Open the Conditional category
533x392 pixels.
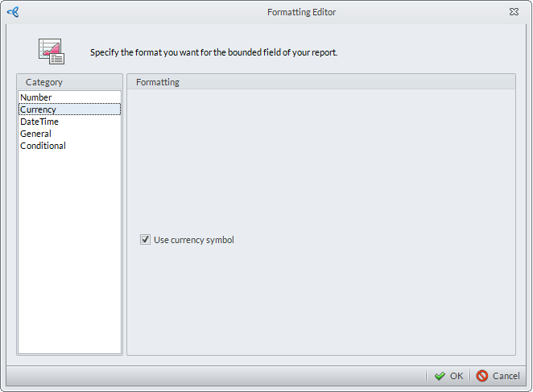(x=43, y=146)
